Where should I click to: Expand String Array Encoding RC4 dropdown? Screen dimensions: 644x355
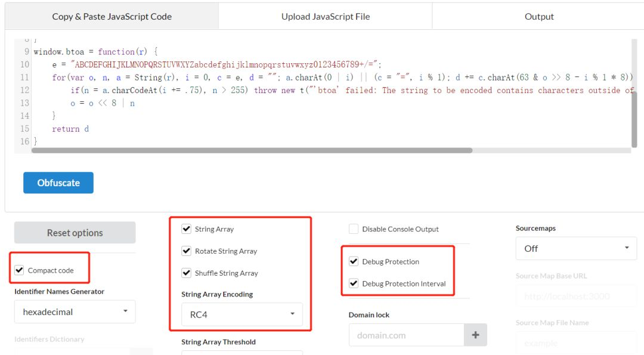pyautogui.click(x=241, y=314)
